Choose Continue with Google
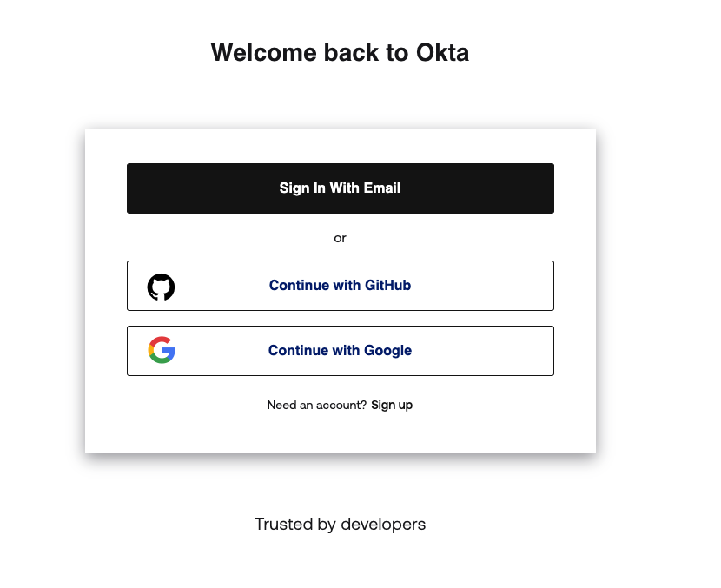This screenshot has width=721, height=588. coord(341,351)
